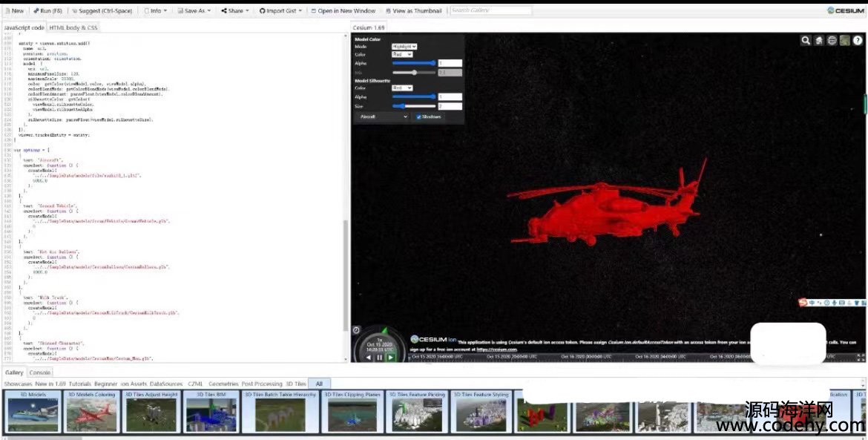
Task: Adjust the Model Color Alpha slider
Action: [414, 63]
